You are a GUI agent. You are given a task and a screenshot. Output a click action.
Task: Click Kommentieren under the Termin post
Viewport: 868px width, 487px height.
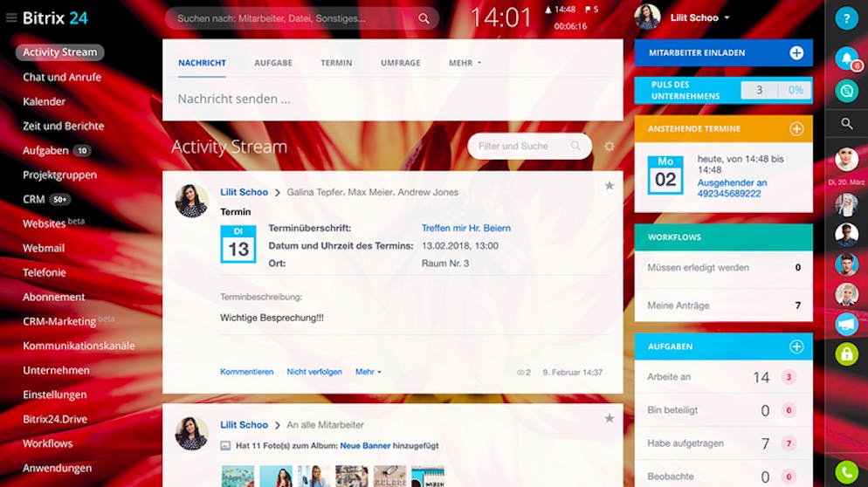pyautogui.click(x=246, y=372)
